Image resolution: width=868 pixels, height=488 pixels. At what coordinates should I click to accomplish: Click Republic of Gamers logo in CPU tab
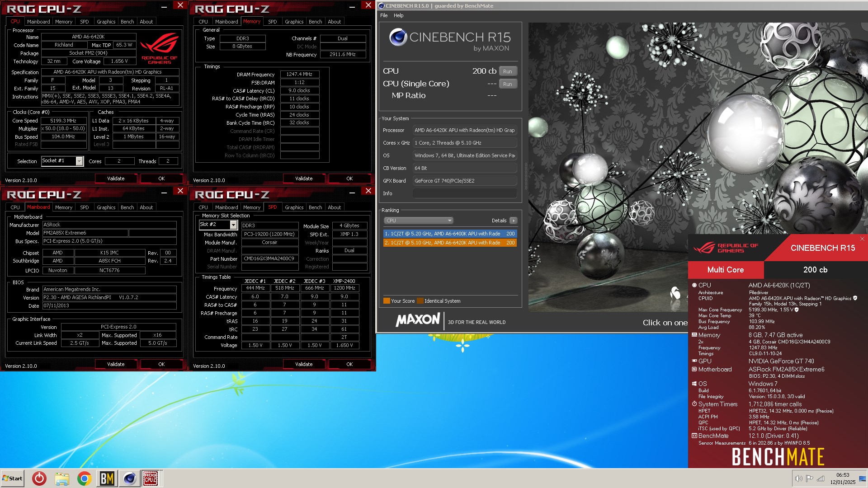tap(160, 49)
